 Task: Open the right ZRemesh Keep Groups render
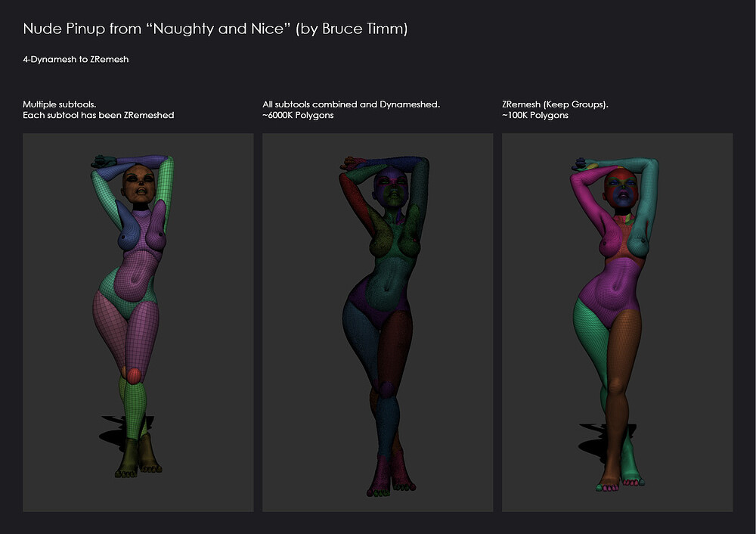[x=617, y=322]
